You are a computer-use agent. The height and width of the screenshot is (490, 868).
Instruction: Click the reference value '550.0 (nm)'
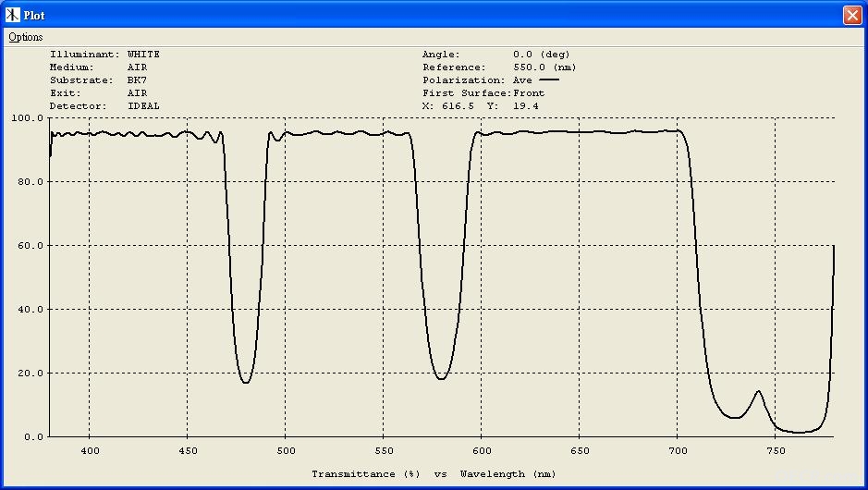[544, 67]
